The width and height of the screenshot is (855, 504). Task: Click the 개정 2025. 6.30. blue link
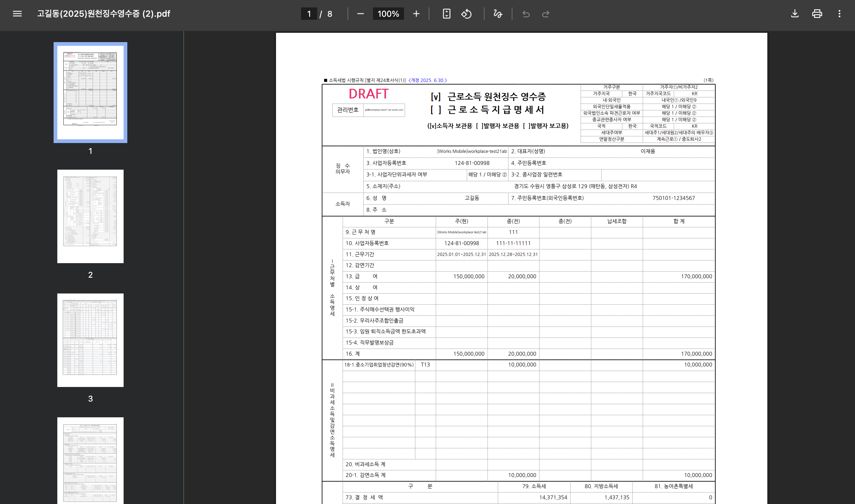pyautogui.click(x=427, y=80)
